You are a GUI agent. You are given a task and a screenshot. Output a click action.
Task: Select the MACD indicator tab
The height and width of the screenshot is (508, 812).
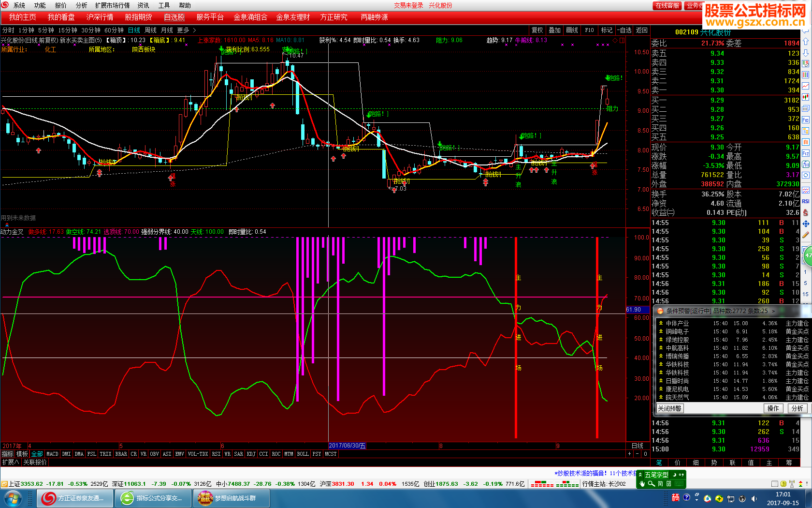pos(52,454)
